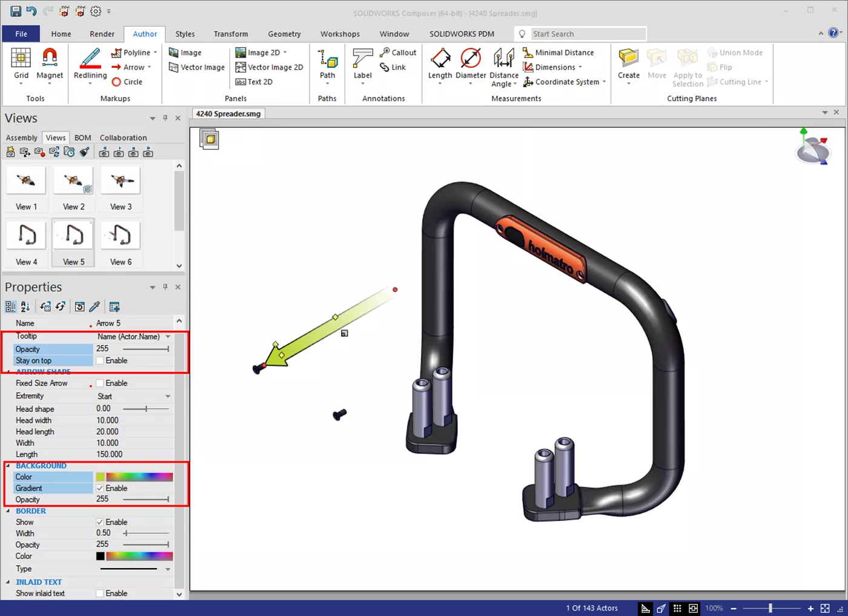Switch to the Home ribbon tab

coord(61,34)
